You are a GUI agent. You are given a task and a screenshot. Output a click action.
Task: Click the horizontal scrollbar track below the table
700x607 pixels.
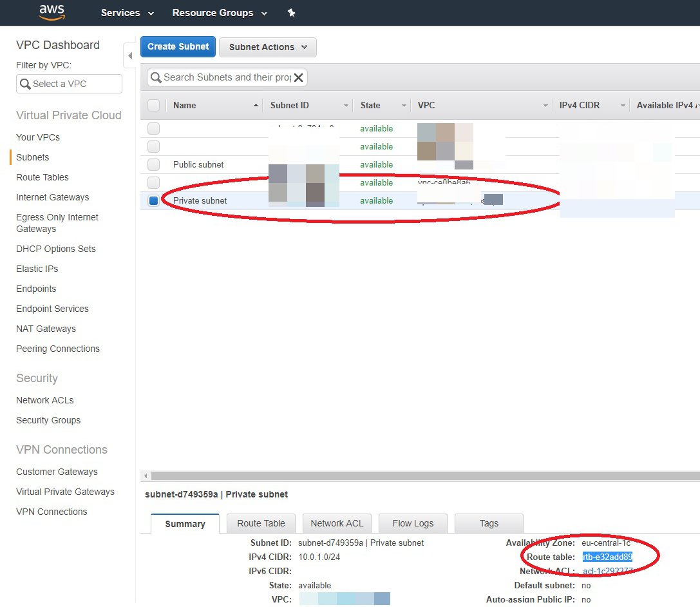pos(424,476)
